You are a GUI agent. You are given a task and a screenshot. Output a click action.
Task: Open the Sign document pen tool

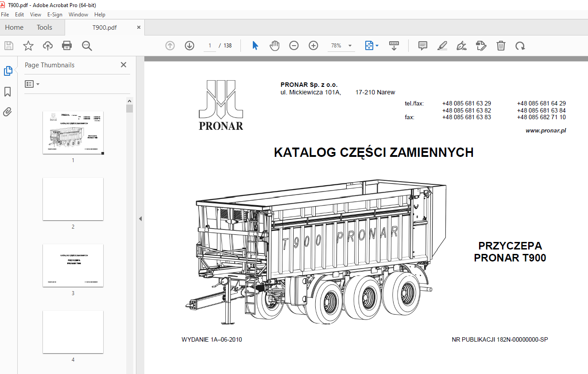tap(461, 46)
